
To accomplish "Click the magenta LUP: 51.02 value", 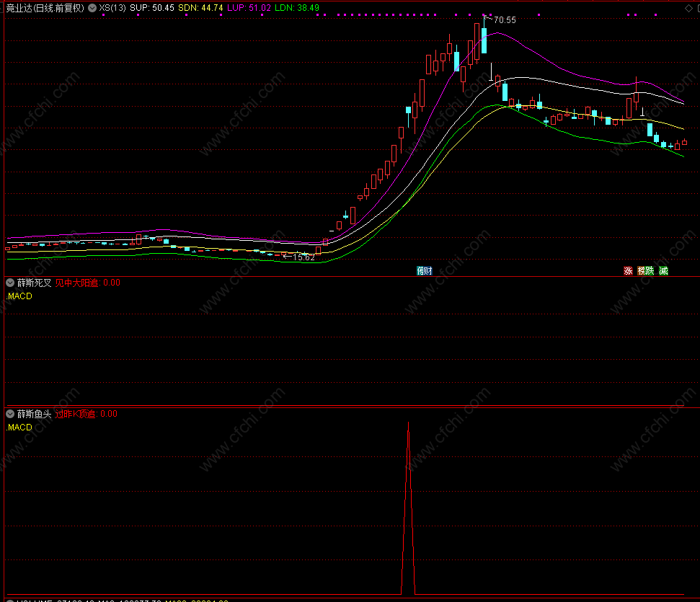I will coord(249,8).
